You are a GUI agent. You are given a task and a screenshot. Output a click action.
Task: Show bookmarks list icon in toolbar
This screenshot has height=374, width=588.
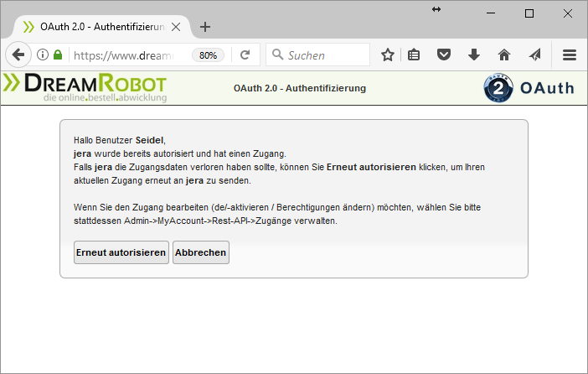(415, 55)
